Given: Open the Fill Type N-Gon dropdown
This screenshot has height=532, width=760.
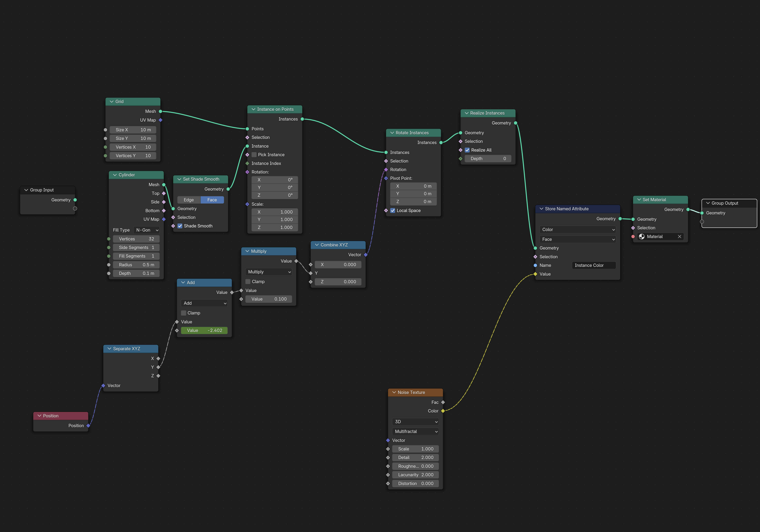Looking at the screenshot, I should click(x=147, y=230).
